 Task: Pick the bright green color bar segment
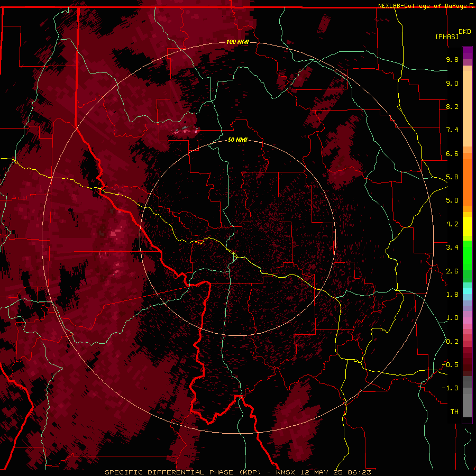(467, 255)
